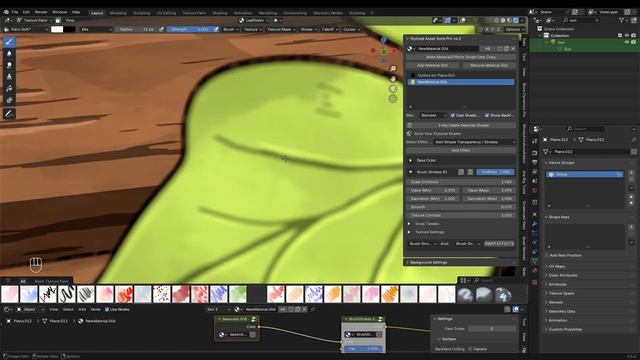Select the Soften tool in the toolbar
Screen dimensions: 640x360
pyautogui.click(x=9, y=53)
